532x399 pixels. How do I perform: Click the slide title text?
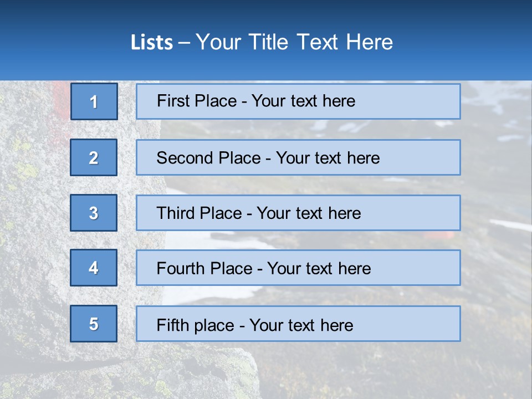262,42
